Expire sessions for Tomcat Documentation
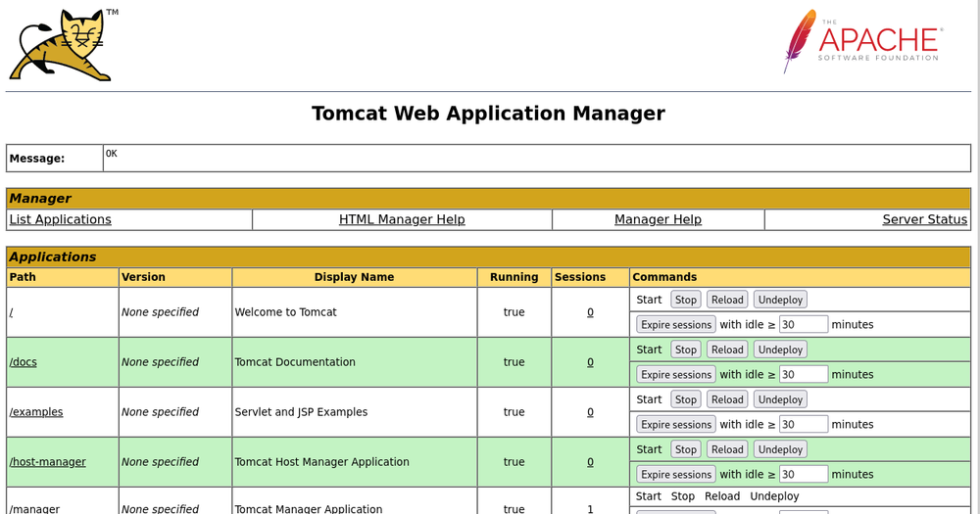The height and width of the screenshot is (514, 980). pos(676,375)
